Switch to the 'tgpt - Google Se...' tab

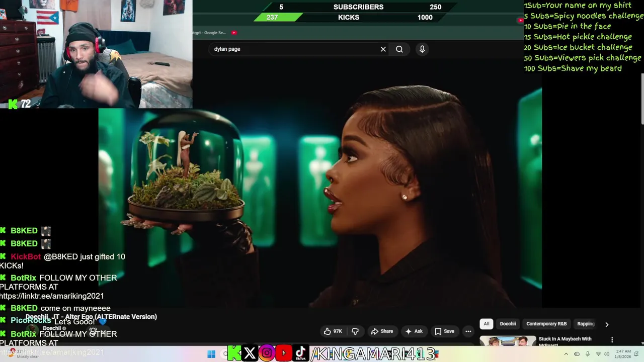pos(209,33)
